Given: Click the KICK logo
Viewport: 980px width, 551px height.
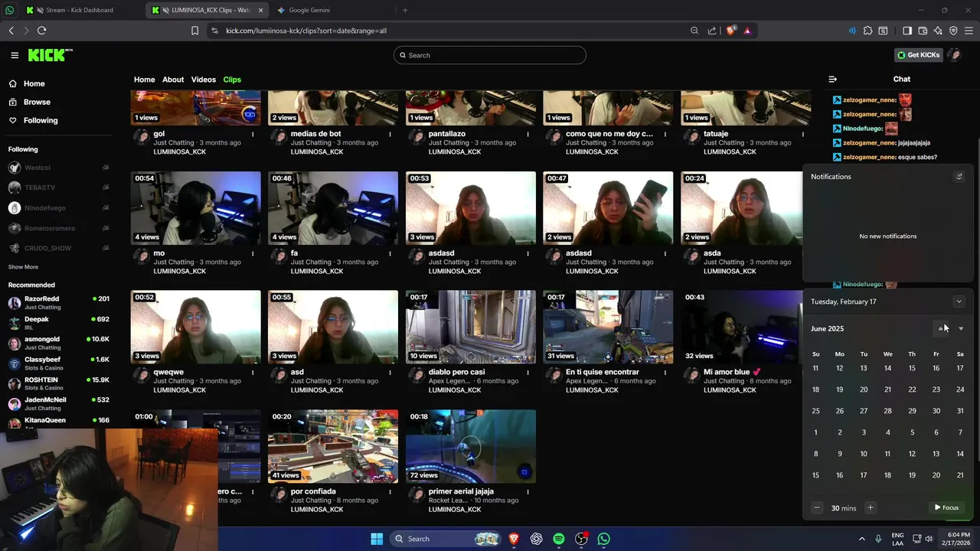Looking at the screenshot, I should point(50,55).
